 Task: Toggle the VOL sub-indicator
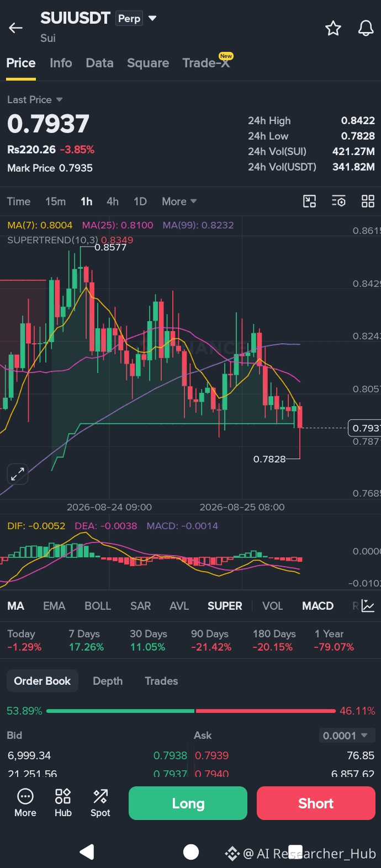pos(272,606)
